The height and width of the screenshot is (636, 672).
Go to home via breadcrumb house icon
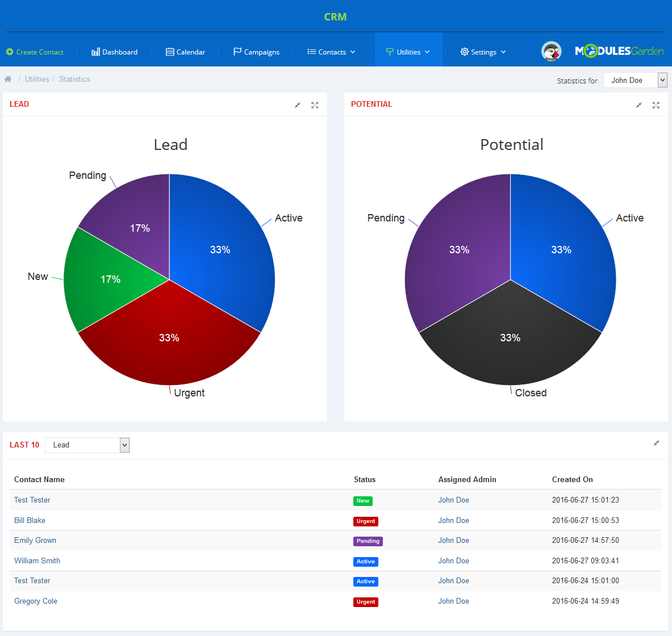(x=8, y=79)
